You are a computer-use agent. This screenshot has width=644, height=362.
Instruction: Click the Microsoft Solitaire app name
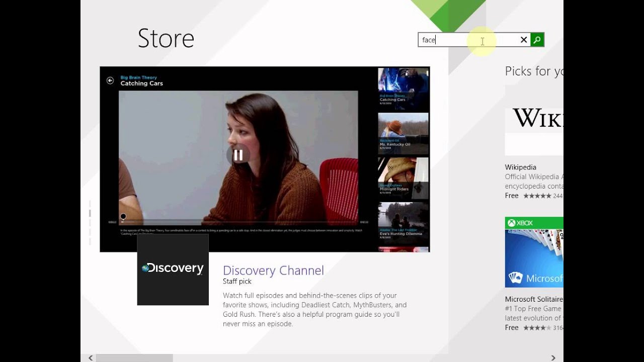534,299
